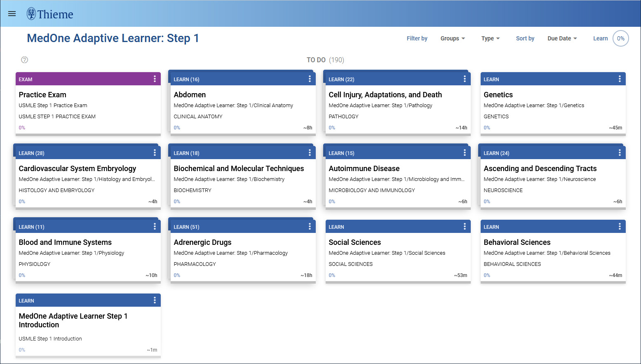Viewport: 641px width, 364px height.
Task: Expand the Type filter dropdown
Action: click(x=491, y=38)
